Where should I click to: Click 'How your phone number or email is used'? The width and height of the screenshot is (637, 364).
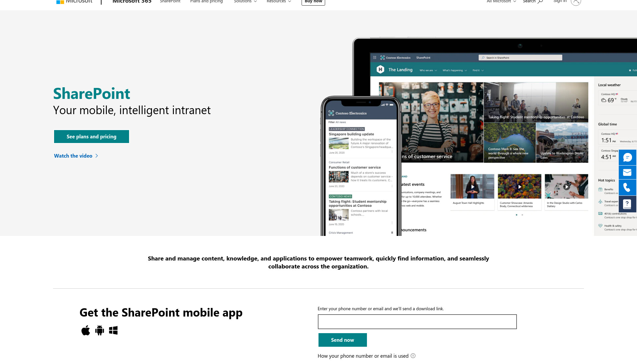[363, 356]
